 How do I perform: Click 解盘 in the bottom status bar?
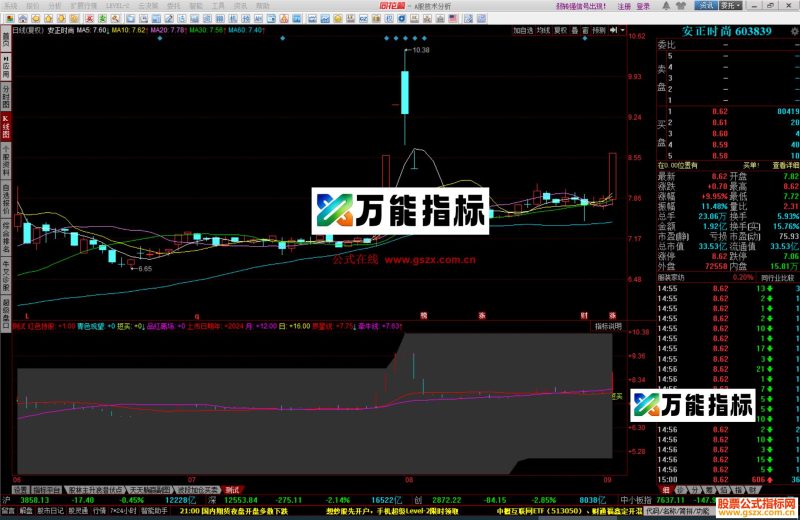26,510
